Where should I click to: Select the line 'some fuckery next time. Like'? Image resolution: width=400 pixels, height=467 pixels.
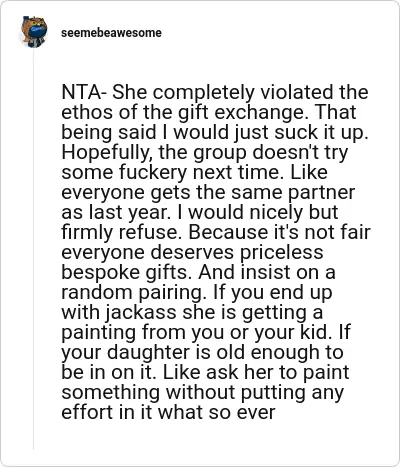point(194,172)
